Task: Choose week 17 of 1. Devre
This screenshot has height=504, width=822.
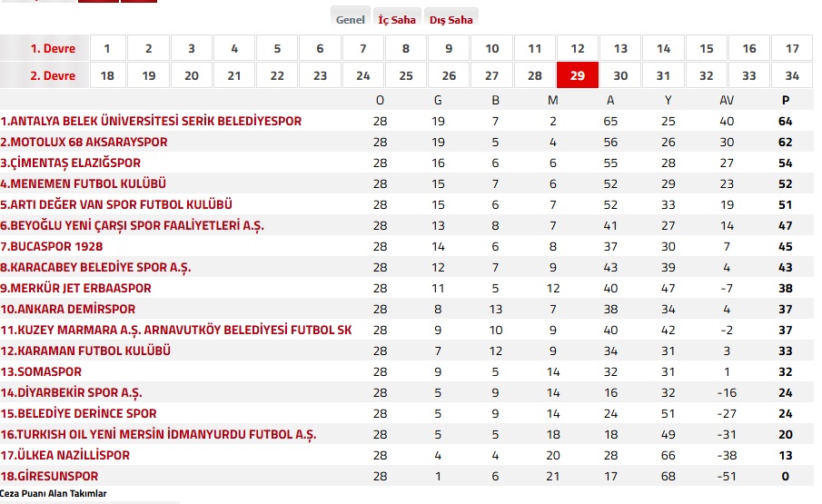Action: tap(792, 48)
